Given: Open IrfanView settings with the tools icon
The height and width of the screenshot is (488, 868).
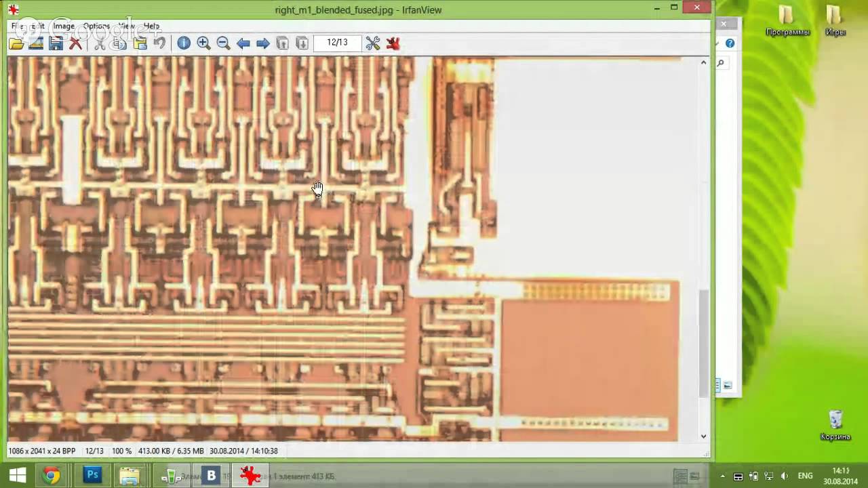Looking at the screenshot, I should tap(373, 43).
